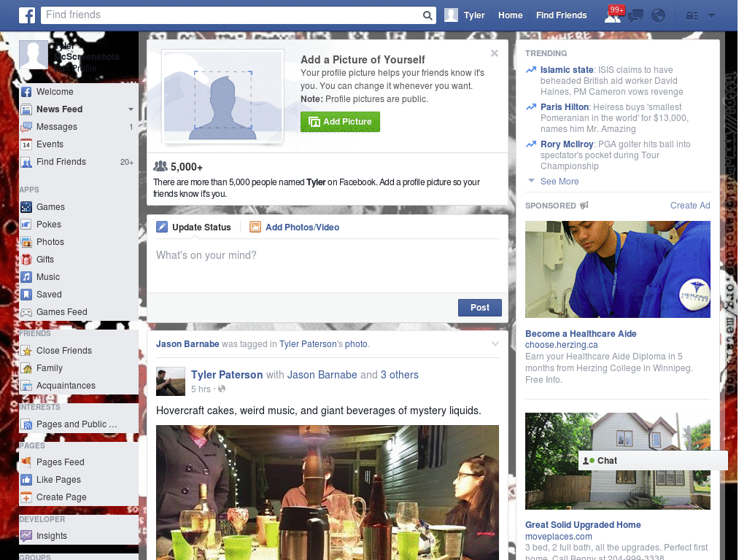Click the Acquaintances list icon
Viewport: 747px width, 560px height.
[26, 386]
